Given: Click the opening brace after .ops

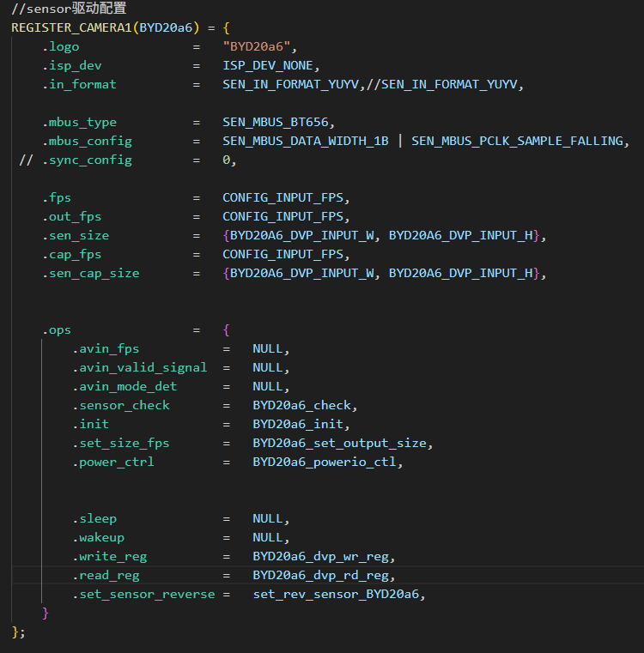Looking at the screenshot, I should point(227,330).
